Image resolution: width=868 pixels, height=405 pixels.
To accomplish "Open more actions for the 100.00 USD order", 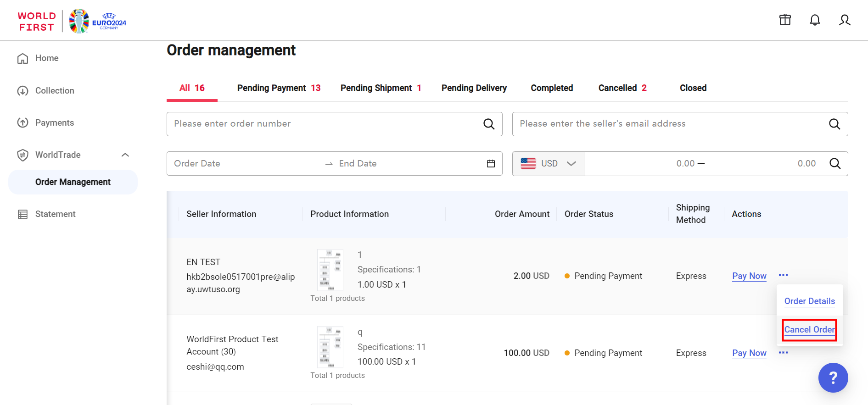I will point(783,352).
